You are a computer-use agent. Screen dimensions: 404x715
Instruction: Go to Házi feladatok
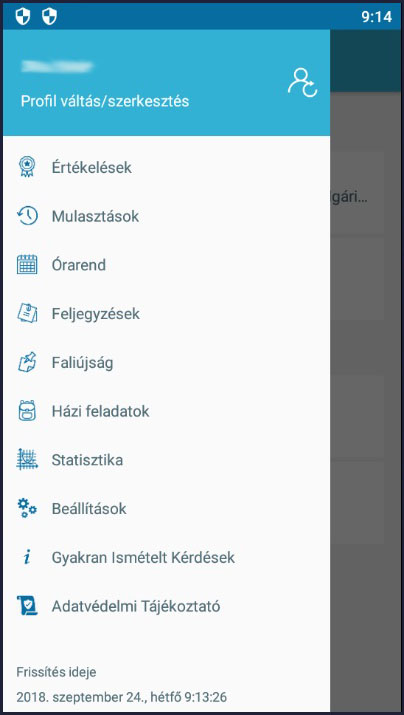click(166, 411)
